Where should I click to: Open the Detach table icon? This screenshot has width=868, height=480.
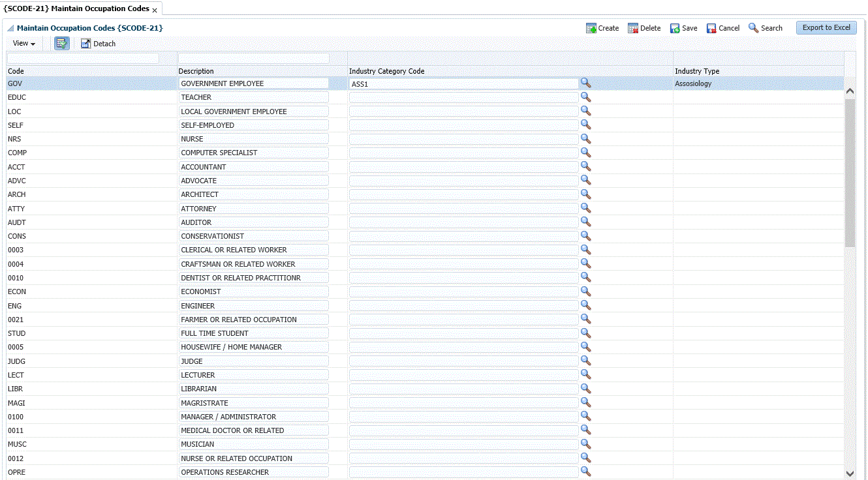[x=85, y=44]
